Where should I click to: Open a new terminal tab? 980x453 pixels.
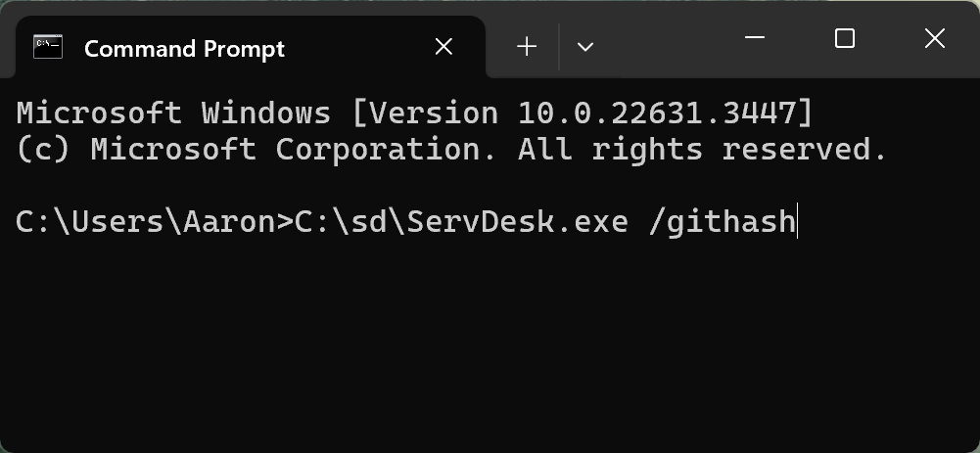(527, 47)
